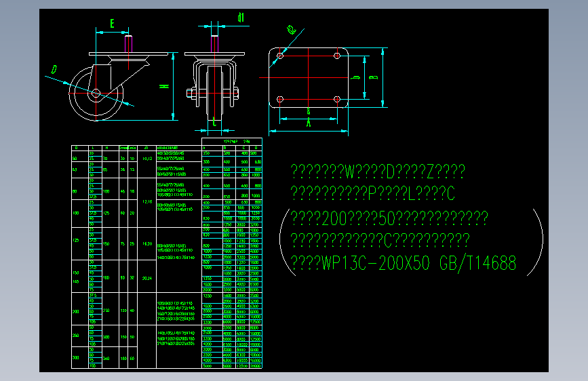Click the '10,12' cell in d1 column
The height and width of the screenshot is (381, 588).
(x=147, y=159)
